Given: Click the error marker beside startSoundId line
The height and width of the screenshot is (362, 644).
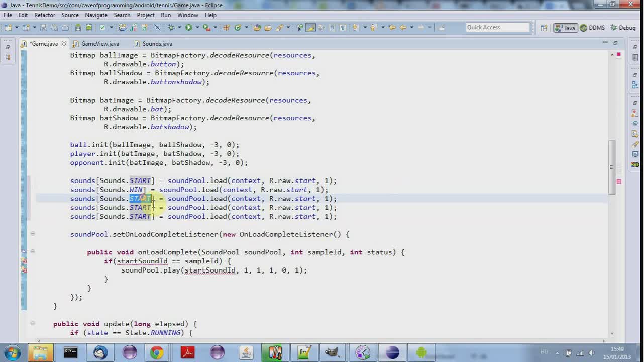Looking at the screenshot, I should coord(24,261).
